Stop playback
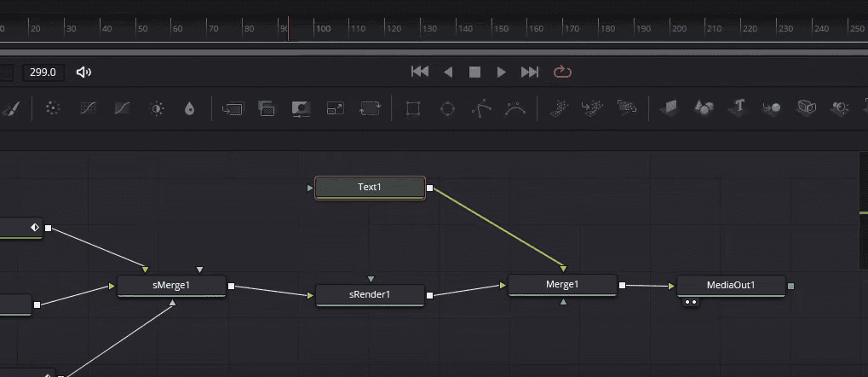Image resolution: width=868 pixels, height=377 pixels. click(475, 72)
